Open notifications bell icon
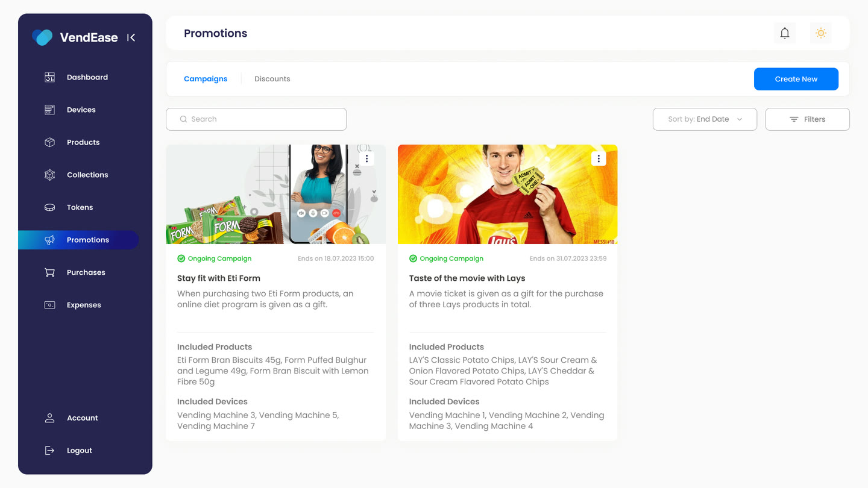Image resolution: width=868 pixels, height=488 pixels. click(785, 33)
